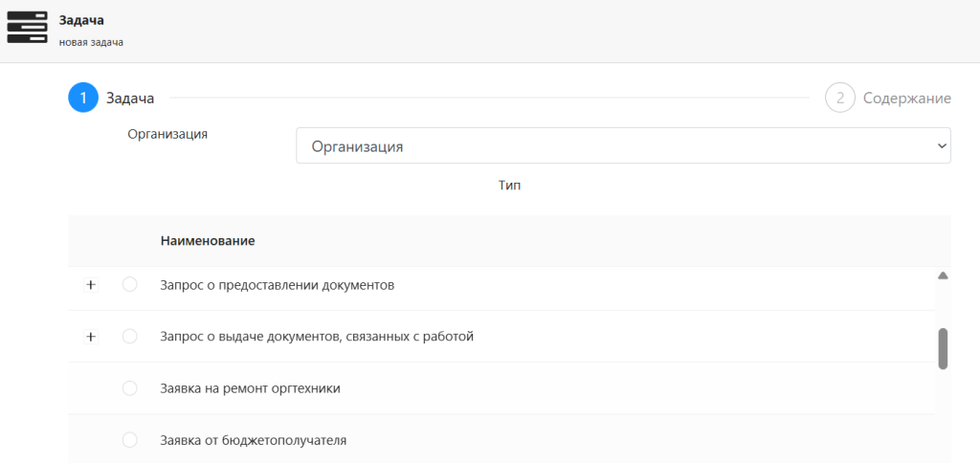This screenshot has width=980, height=463.
Task: Click the новая задача subtitle text
Action: 91,43
